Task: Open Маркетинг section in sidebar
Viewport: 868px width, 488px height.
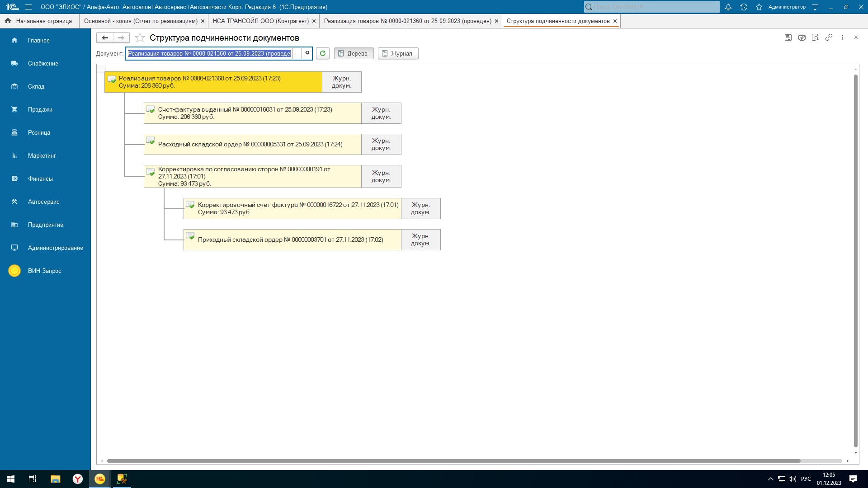Action: tap(45, 155)
